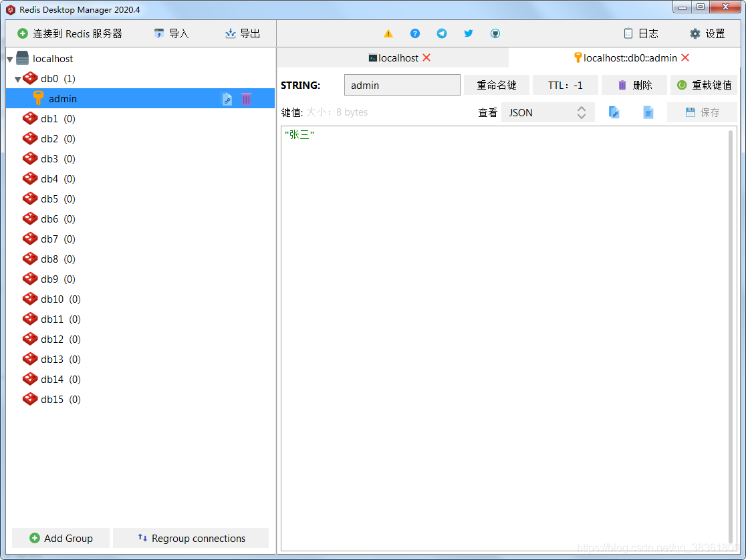Click the formatted text view icon
Viewport: 746px width, 560px height.
click(x=647, y=112)
